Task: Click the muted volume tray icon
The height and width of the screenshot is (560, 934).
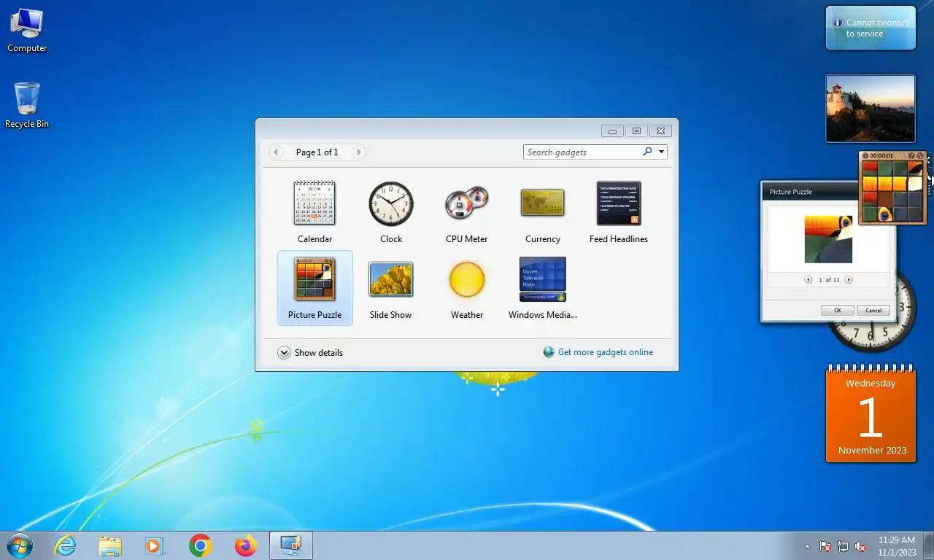Action: (x=860, y=546)
